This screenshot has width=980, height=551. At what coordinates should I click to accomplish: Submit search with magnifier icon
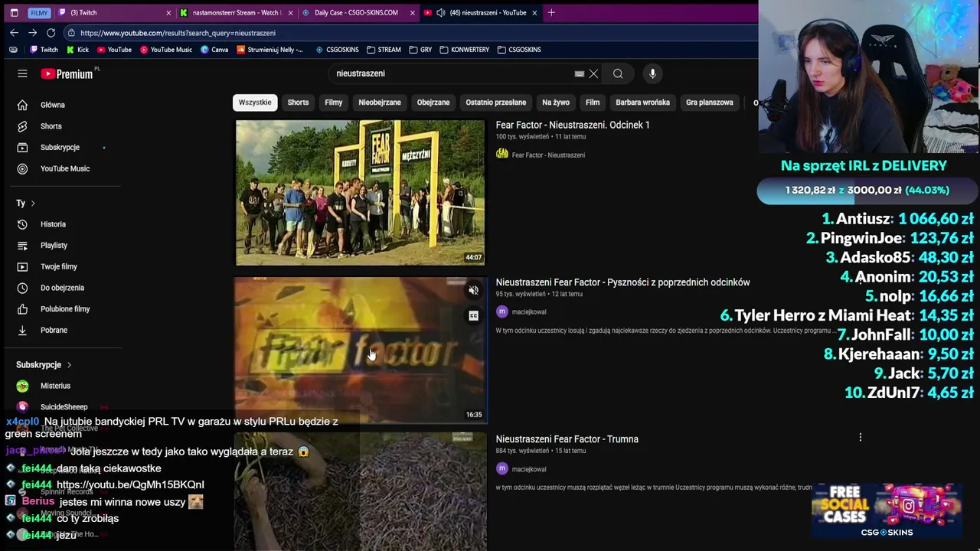pyautogui.click(x=618, y=73)
